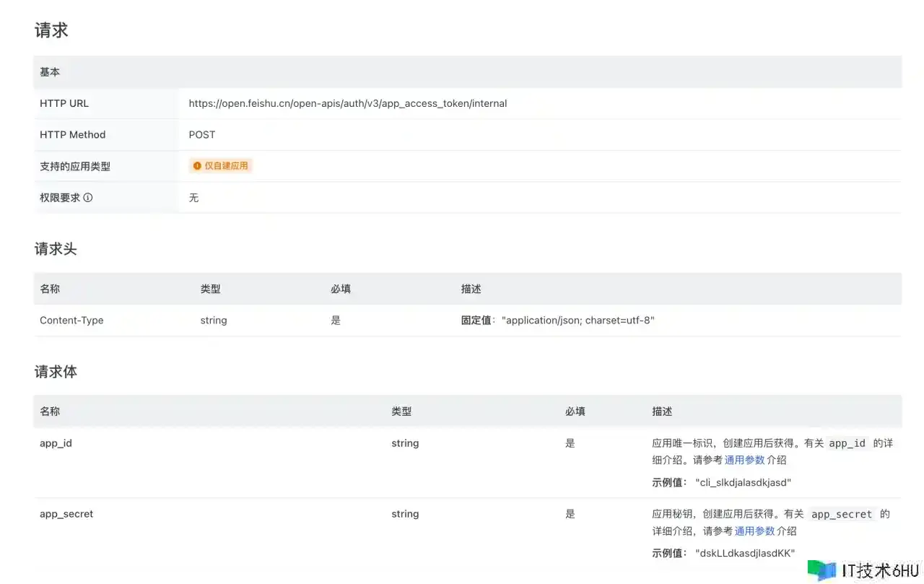Screen dimensions: 924x584
Task: Click the info icon beside 权限要求
Action: [88, 198]
